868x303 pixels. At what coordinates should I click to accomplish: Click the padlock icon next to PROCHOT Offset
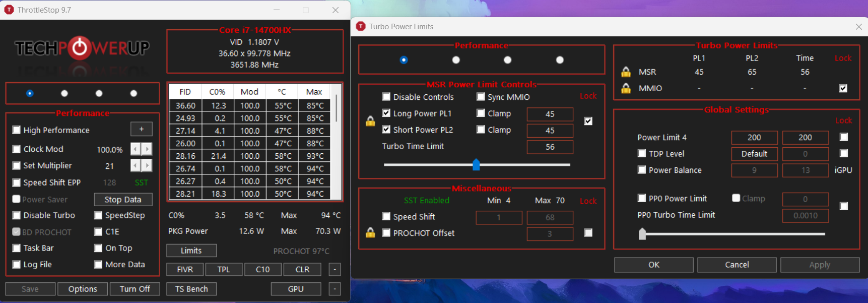click(x=370, y=232)
